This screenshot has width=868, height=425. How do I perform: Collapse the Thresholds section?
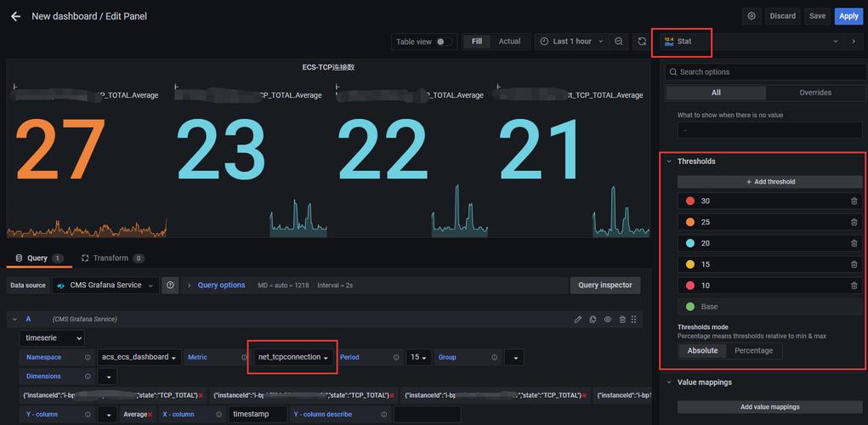(x=669, y=161)
